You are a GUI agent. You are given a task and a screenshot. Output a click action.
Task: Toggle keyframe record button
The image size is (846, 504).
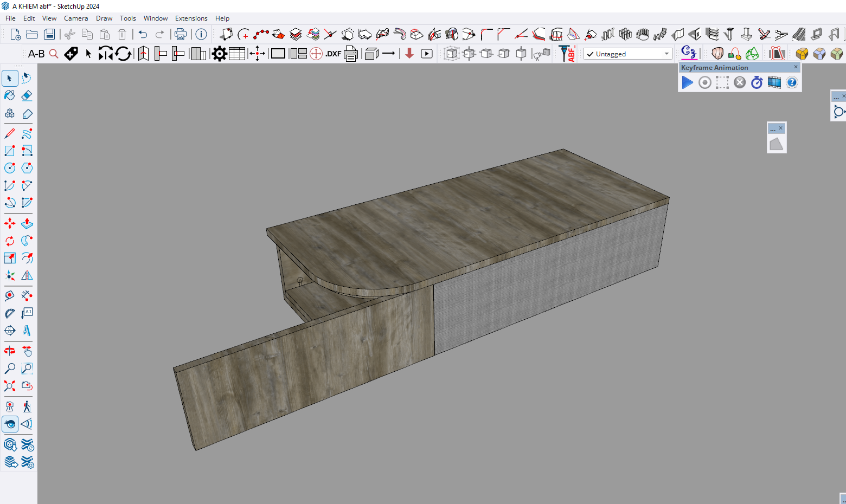(x=704, y=82)
